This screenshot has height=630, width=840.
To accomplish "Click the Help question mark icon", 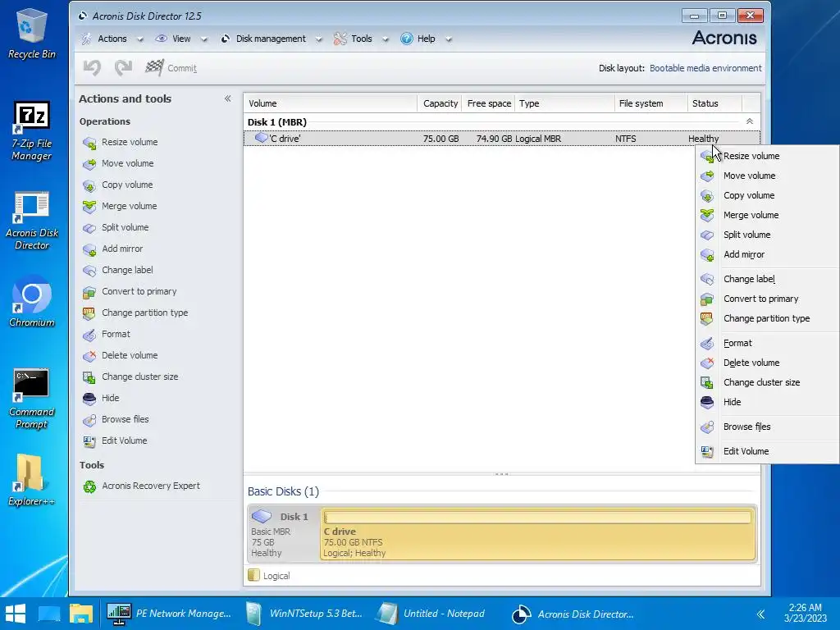I will 407,39.
